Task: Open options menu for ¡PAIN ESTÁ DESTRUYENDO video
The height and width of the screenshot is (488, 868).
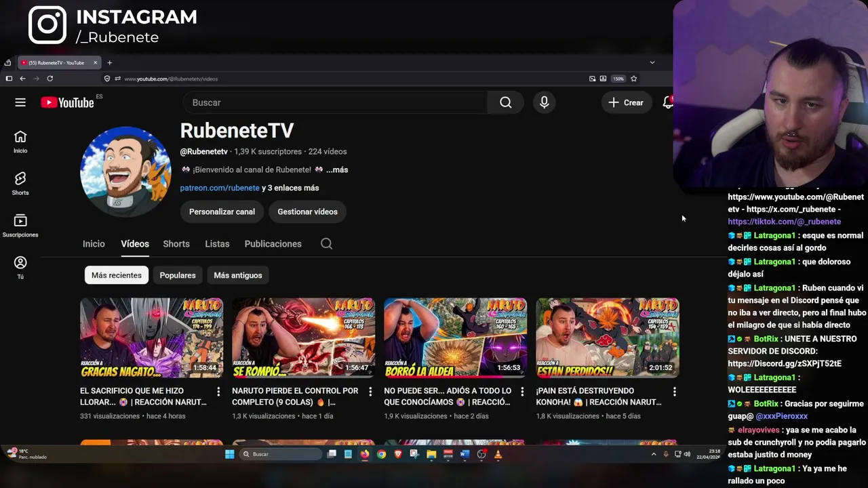Action: 674,392
